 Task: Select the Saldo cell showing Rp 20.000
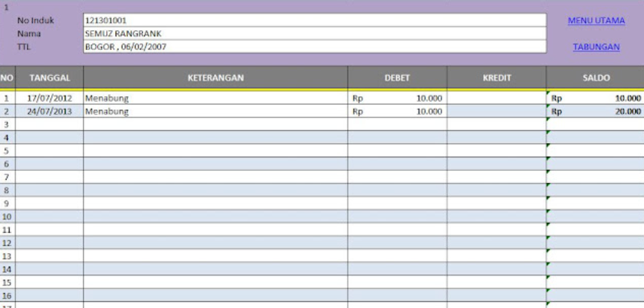[595, 111]
